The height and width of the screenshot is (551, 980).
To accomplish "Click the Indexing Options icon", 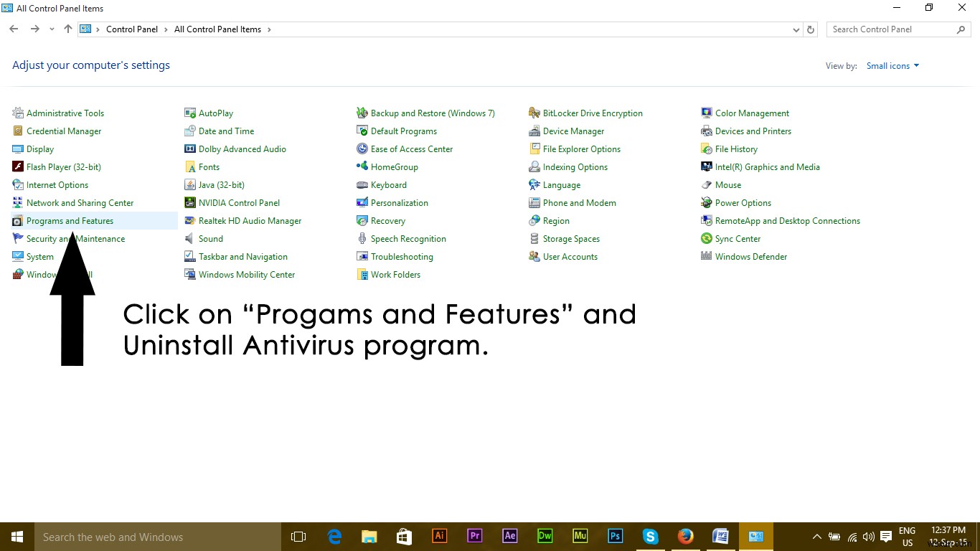I will coord(534,166).
